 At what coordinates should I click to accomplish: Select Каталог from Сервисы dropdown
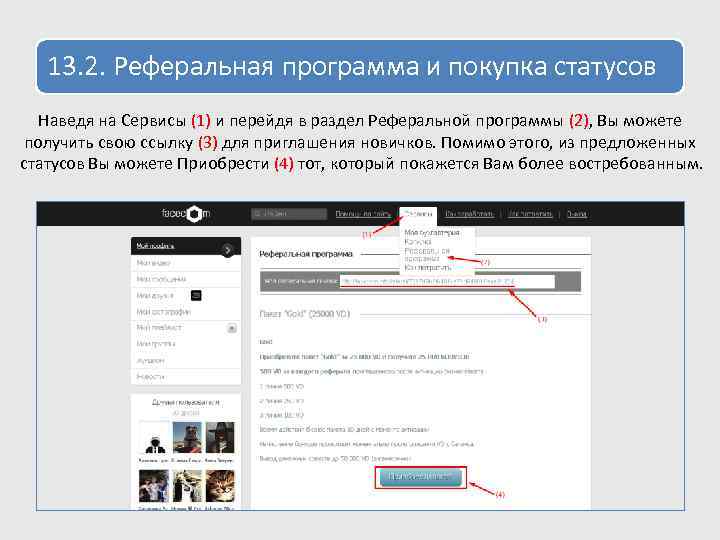tap(417, 242)
